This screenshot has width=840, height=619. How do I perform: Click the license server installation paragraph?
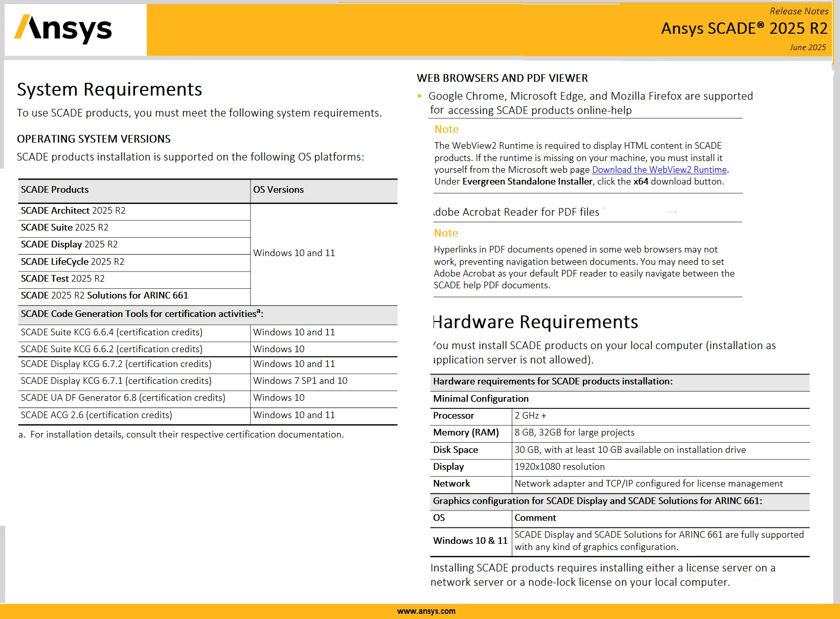click(x=603, y=575)
